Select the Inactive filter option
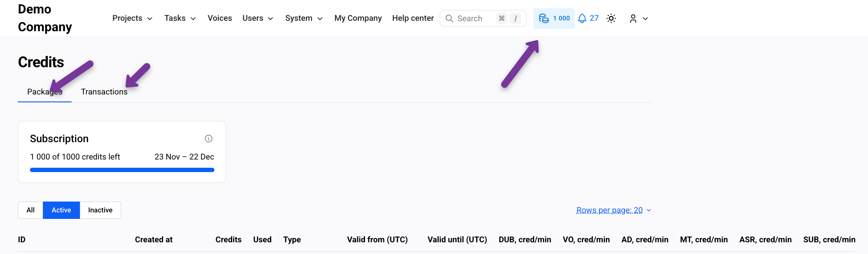This screenshot has width=868, height=254. click(100, 210)
